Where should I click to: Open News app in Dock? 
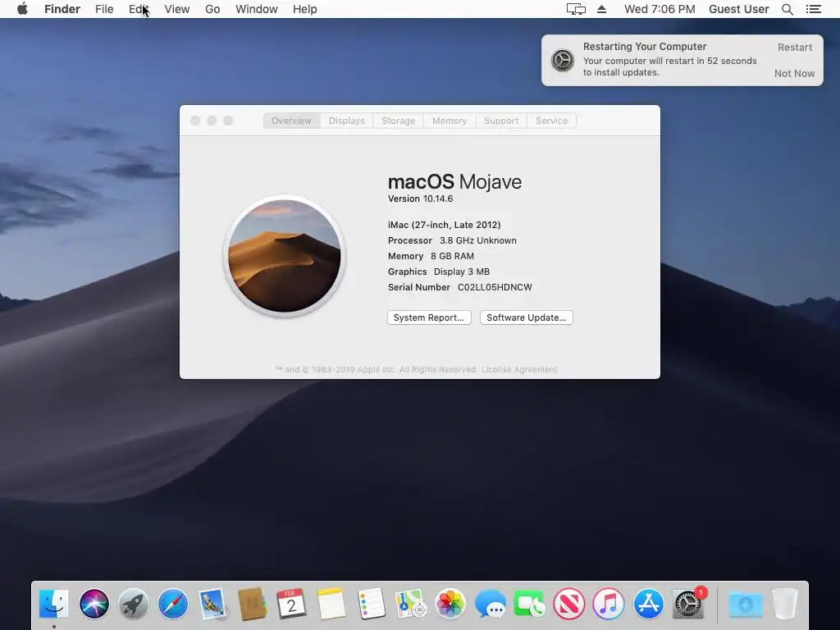pyautogui.click(x=569, y=604)
